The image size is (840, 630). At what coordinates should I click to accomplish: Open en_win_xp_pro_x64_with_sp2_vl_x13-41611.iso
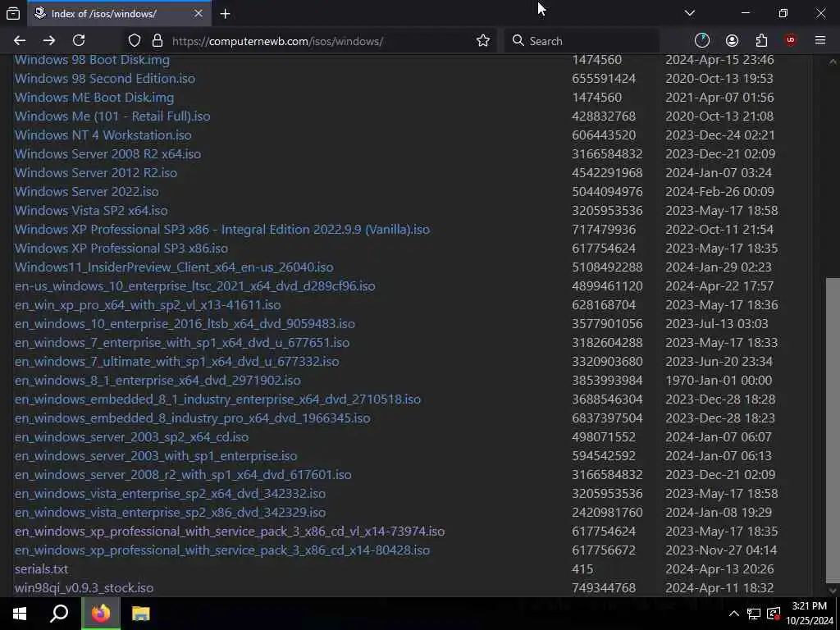[x=148, y=305]
